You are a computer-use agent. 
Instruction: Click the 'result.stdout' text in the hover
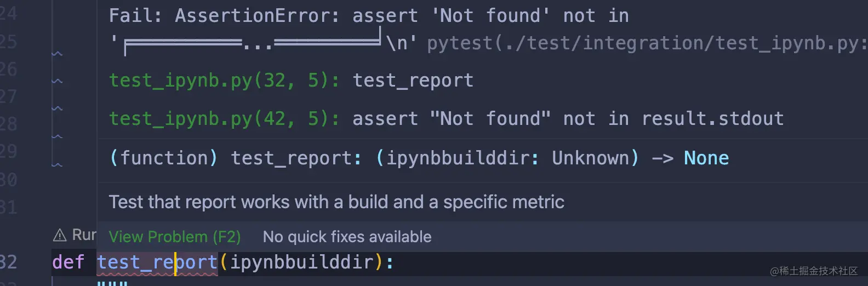[x=712, y=119]
